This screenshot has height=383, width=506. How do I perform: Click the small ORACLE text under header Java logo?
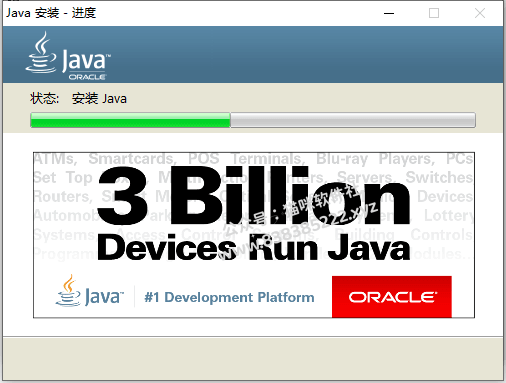(x=87, y=77)
